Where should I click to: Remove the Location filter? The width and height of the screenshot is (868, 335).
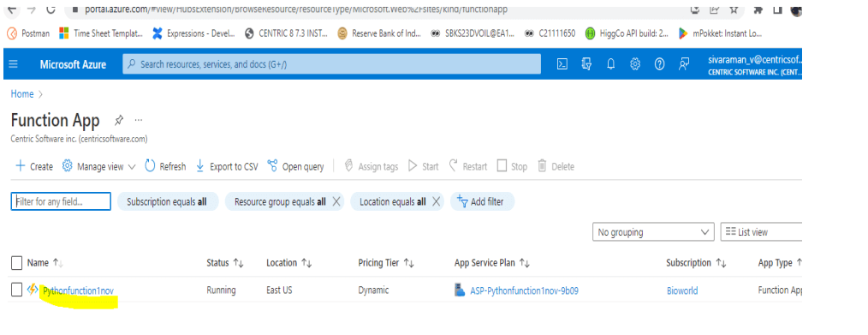tap(437, 202)
